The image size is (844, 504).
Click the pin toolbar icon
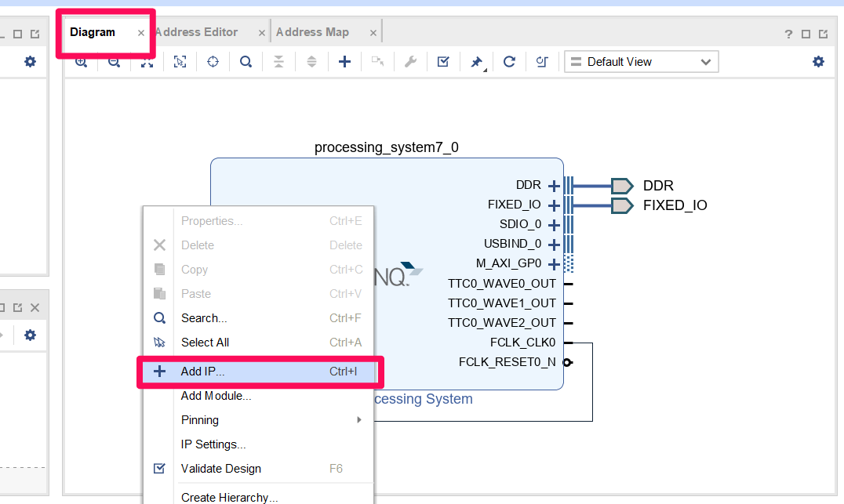[x=477, y=63]
